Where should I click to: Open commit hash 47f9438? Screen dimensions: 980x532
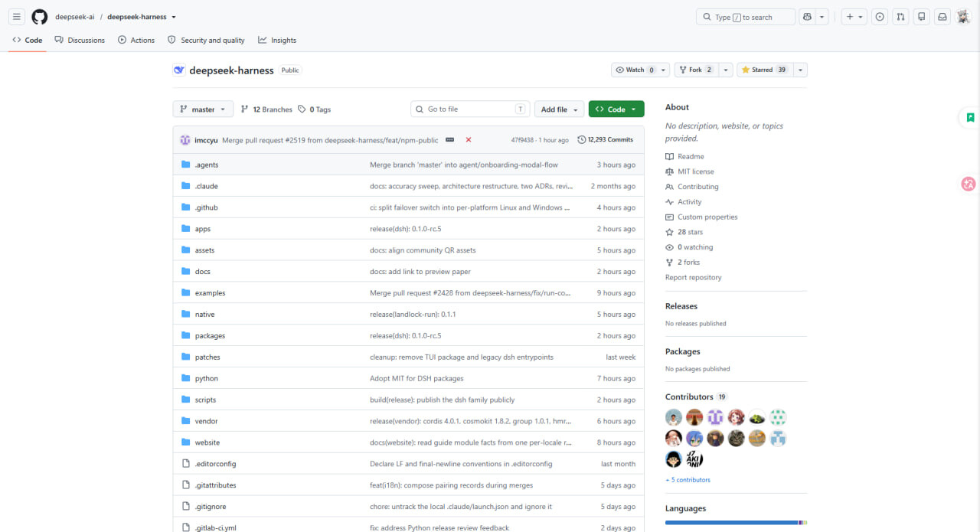[x=523, y=140]
